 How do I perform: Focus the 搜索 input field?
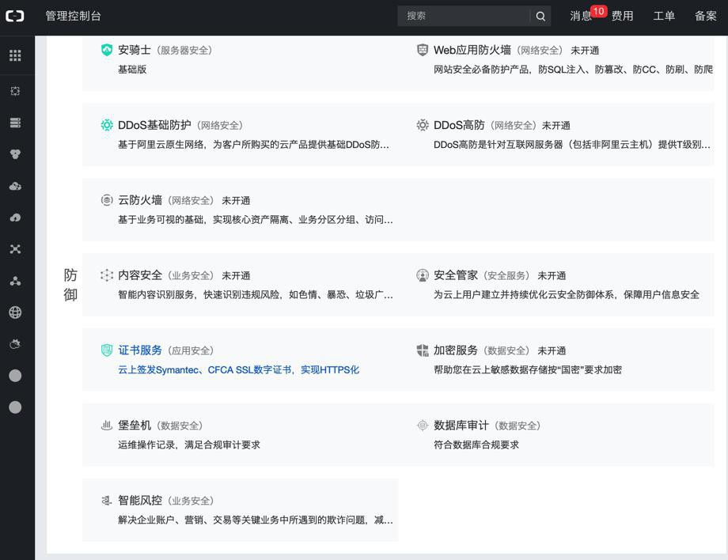pyautogui.click(x=464, y=17)
